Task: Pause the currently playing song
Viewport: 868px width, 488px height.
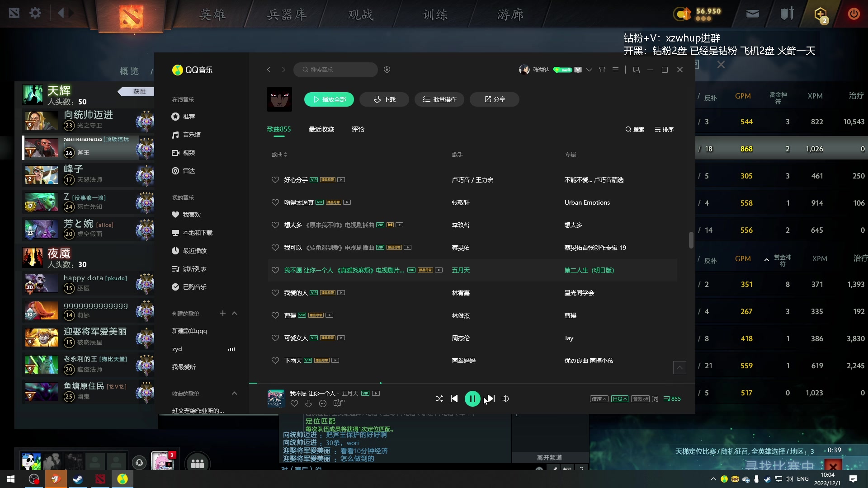Action: (472, 399)
